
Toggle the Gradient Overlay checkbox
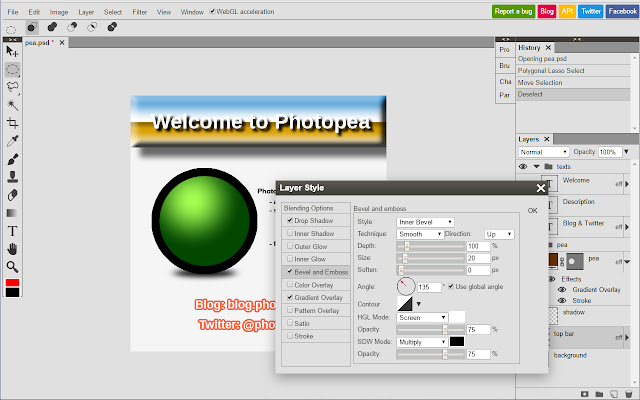[290, 297]
